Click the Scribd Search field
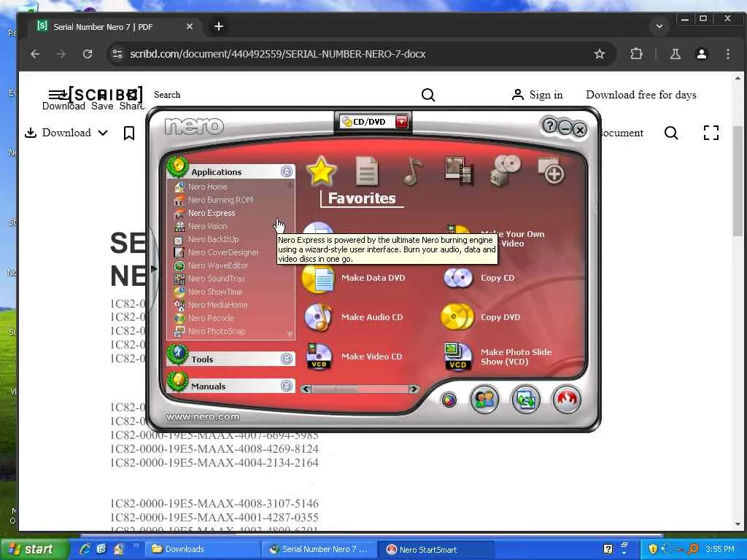 coord(286,95)
